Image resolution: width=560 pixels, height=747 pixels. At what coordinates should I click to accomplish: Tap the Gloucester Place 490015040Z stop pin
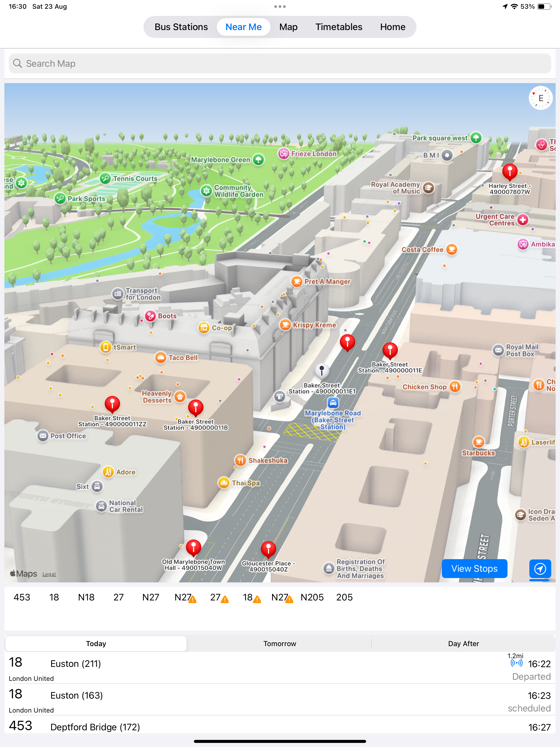(268, 549)
